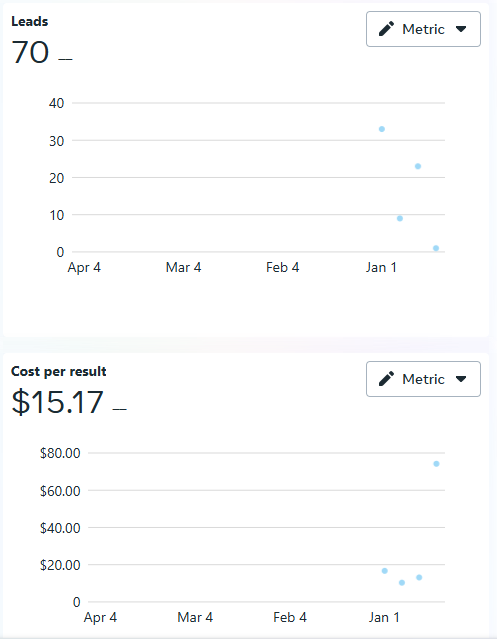Open the Metric button on Leads card
Image resolution: width=497 pixels, height=639 pixels.
423,29
